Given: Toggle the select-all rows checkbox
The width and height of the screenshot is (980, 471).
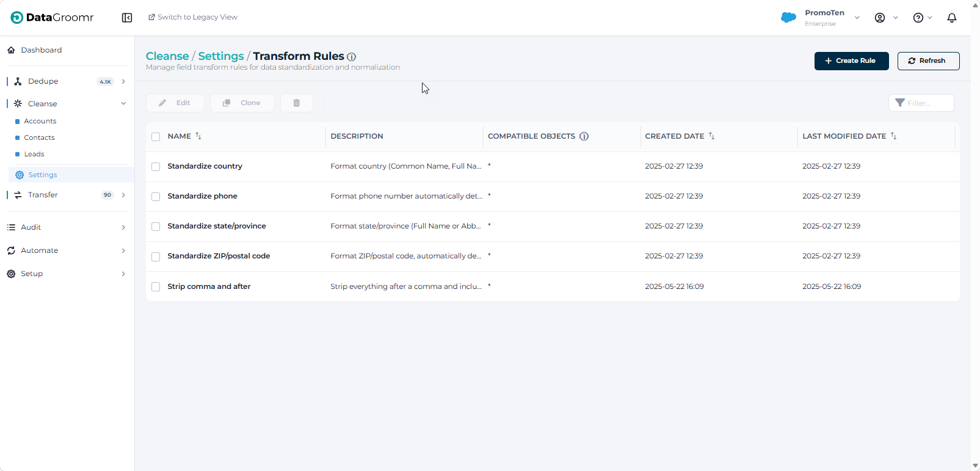Looking at the screenshot, I should pyautogui.click(x=156, y=137).
